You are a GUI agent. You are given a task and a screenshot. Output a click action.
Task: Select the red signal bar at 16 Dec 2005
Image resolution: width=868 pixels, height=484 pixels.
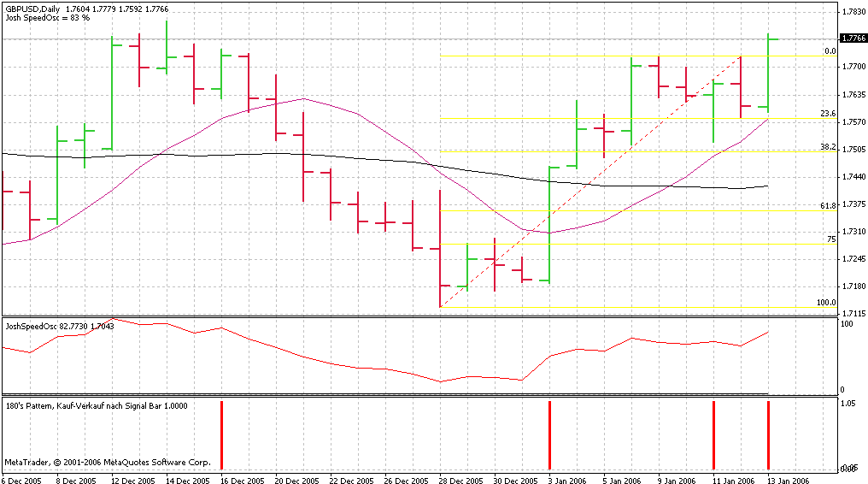221,435
